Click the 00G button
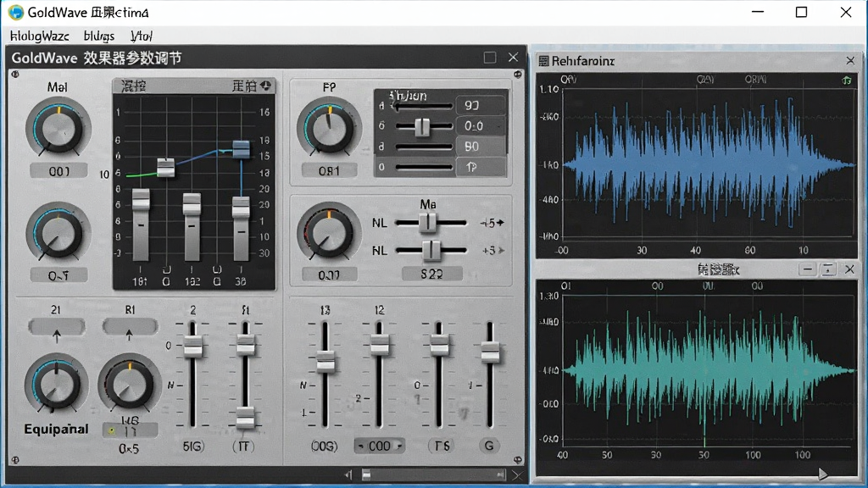 325,446
